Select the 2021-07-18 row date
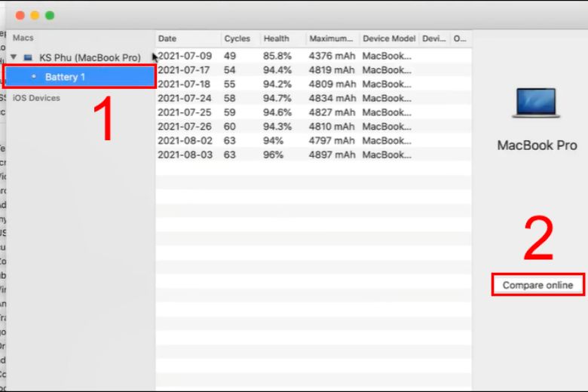Screen dimensions: 588x392 [x=184, y=84]
